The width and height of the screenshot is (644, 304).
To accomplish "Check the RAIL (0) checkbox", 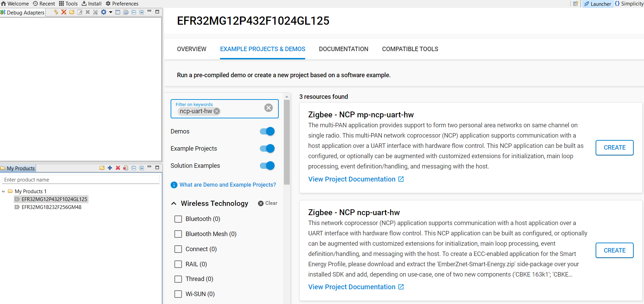I will click(x=178, y=264).
